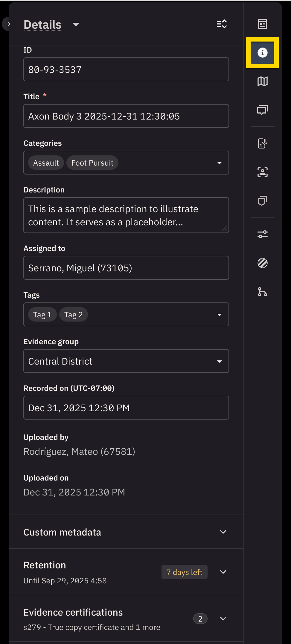Click the Foot Pursuit category chip
Screen dimensions: 291x644
click(x=92, y=163)
